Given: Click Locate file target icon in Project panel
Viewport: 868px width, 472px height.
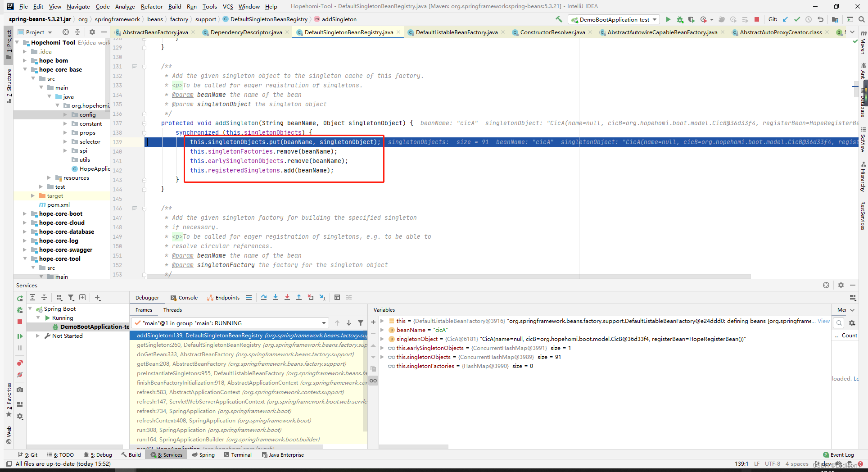Looking at the screenshot, I should pyautogui.click(x=66, y=32).
